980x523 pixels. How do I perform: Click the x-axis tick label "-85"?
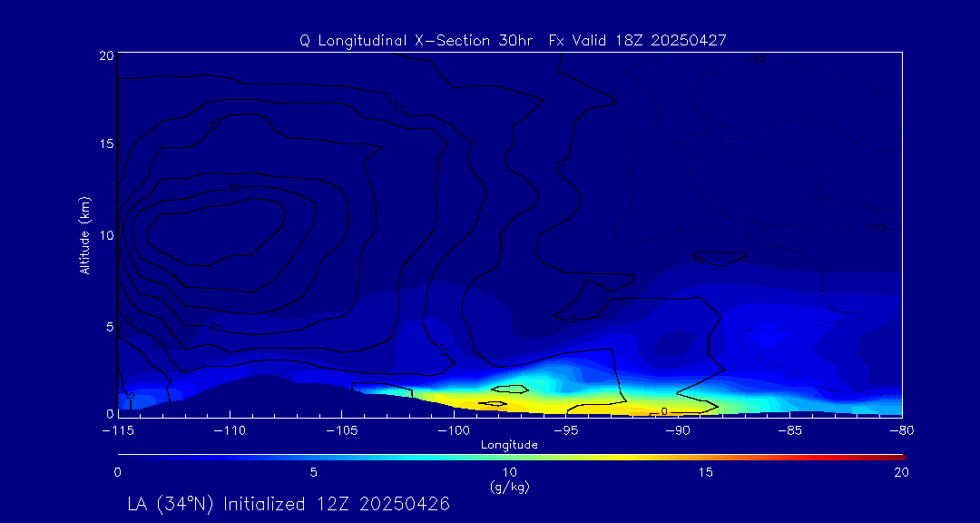pyautogui.click(x=790, y=431)
